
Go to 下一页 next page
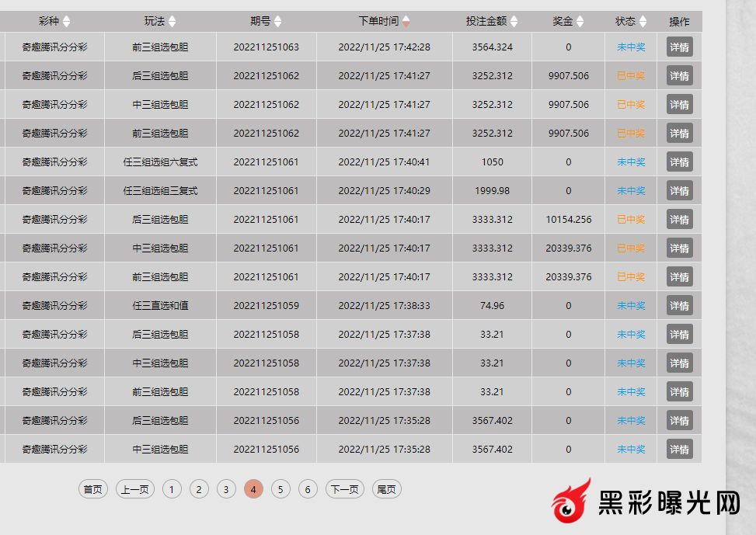(x=344, y=489)
